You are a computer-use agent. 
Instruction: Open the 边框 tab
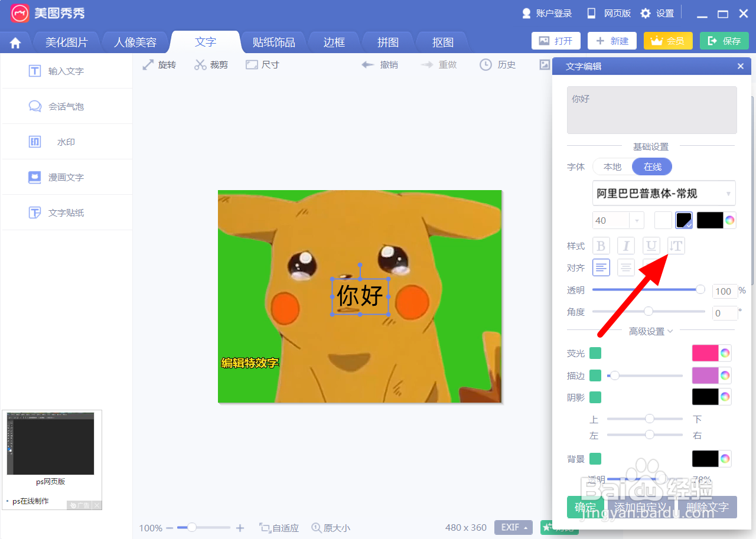[x=334, y=43]
